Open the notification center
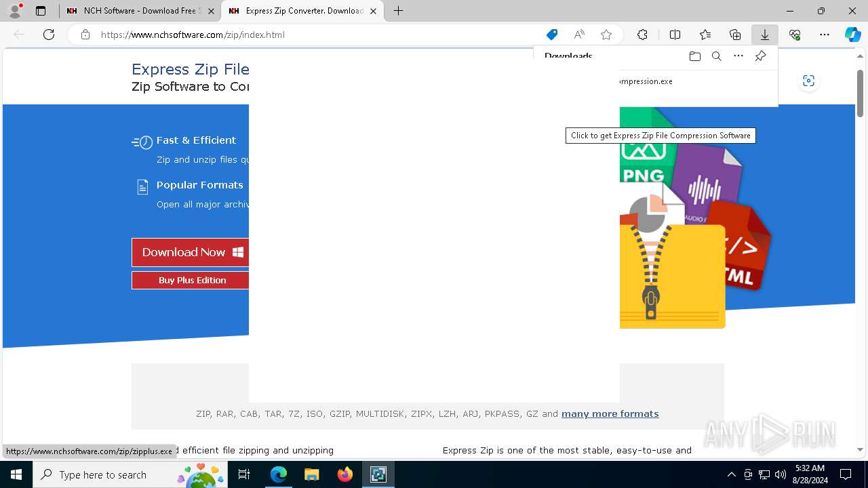This screenshot has height=488, width=868. 846,474
